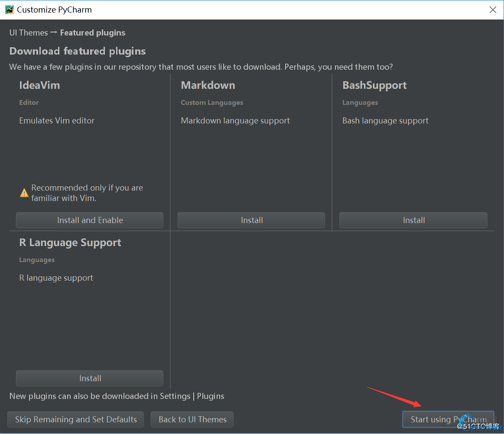Click the 'Customize PyCharm' window title
Viewport: 504px width, 434px height.
[54, 10]
